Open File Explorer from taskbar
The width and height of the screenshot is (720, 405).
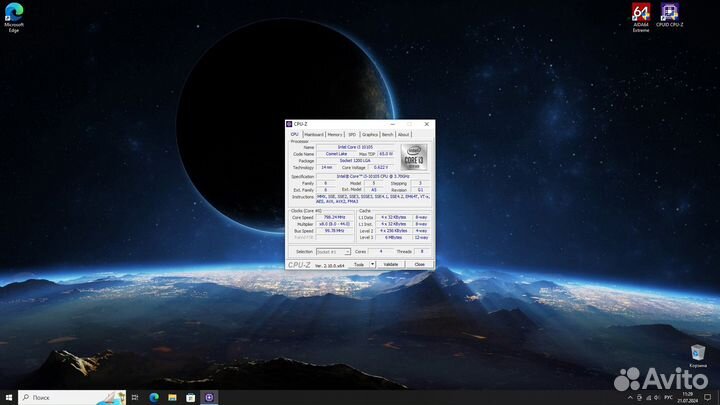pyautogui.click(x=172, y=398)
